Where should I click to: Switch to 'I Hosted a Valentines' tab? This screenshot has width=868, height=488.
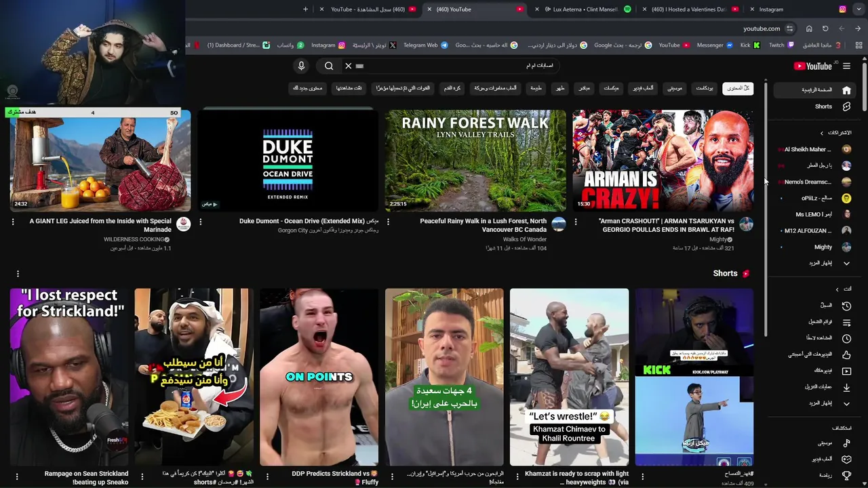pos(692,9)
